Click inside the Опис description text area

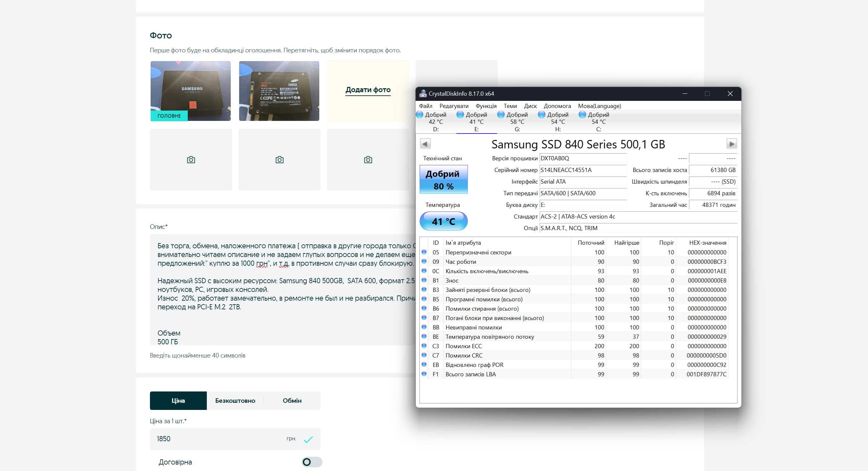coord(282,289)
